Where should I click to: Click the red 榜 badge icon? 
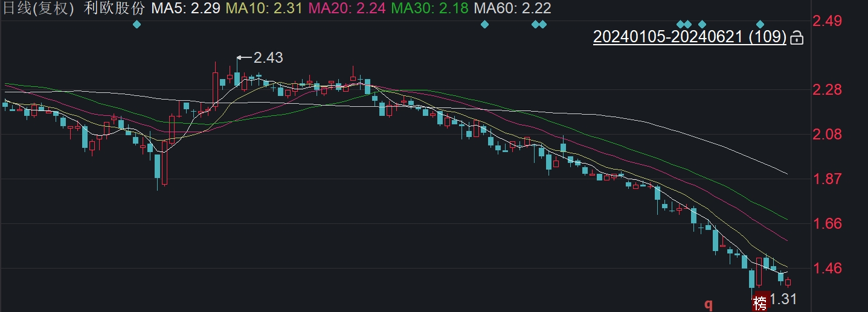pos(760,302)
